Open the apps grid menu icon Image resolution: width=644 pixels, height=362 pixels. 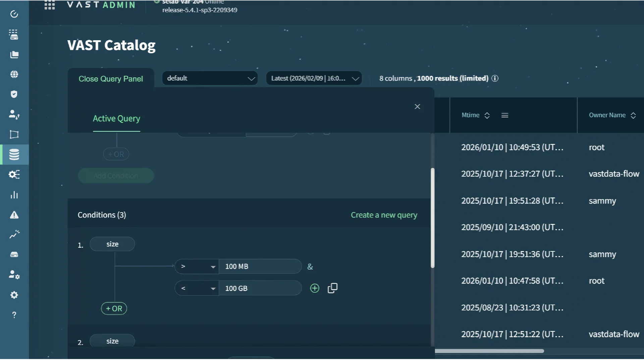pyautogui.click(x=50, y=5)
